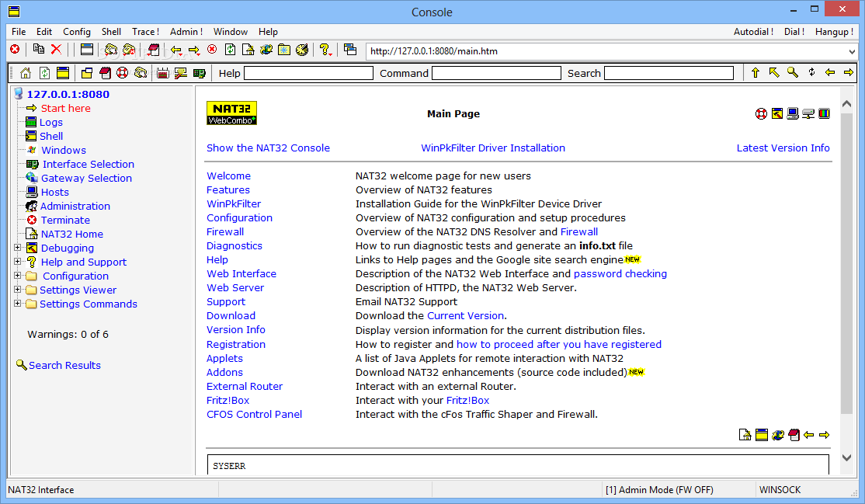The image size is (865, 504).
Task: Click the red X delete icon in top toolbar
Action: tap(56, 49)
